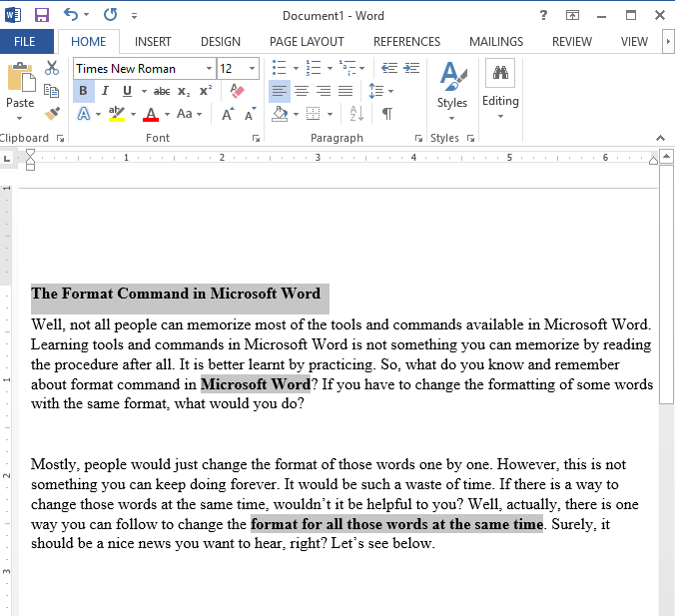Click the Styles gallery icon

[x=452, y=77]
